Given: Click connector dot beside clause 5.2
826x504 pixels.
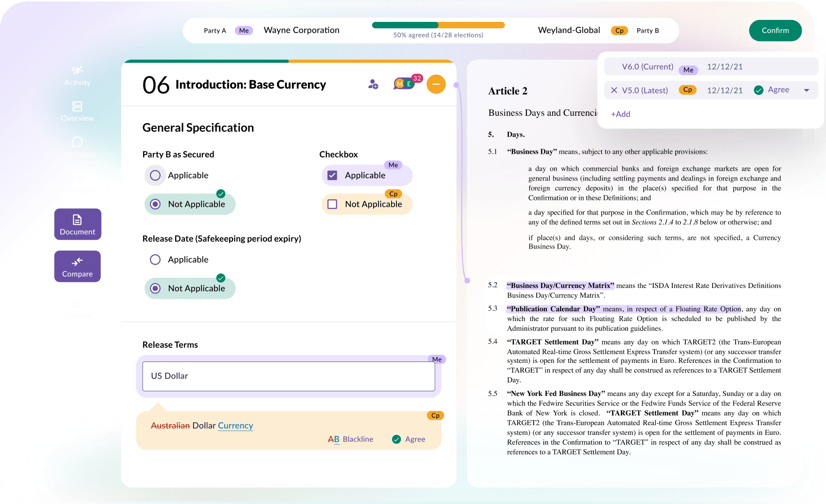Looking at the screenshot, I should tap(467, 281).
